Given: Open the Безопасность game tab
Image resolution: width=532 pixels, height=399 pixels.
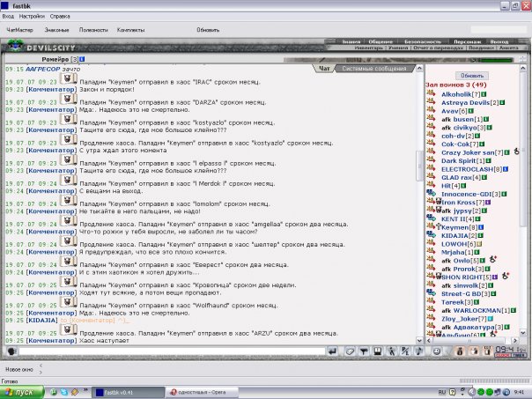Looking at the screenshot, I should tap(423, 41).
